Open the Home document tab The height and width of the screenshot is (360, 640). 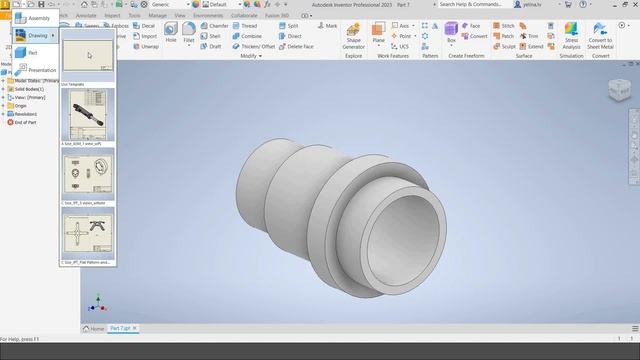[93, 329]
